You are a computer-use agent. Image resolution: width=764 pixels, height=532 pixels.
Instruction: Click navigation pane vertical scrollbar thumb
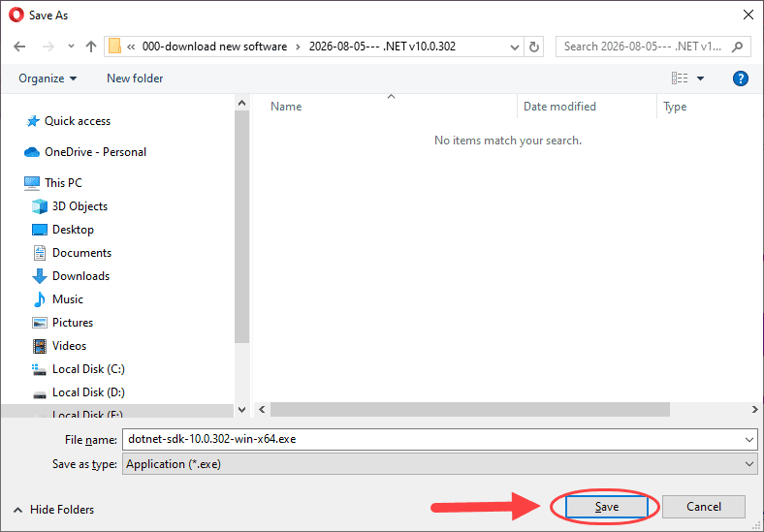[x=241, y=227]
